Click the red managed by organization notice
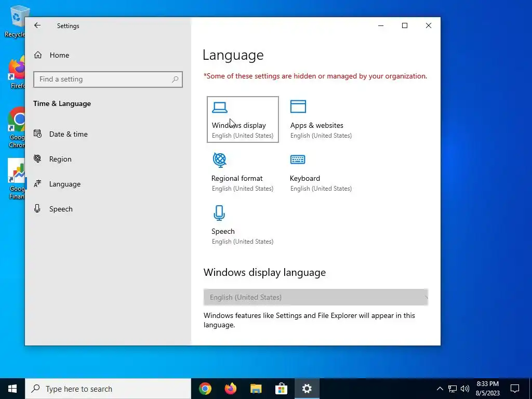The width and height of the screenshot is (532, 399). 315,76
